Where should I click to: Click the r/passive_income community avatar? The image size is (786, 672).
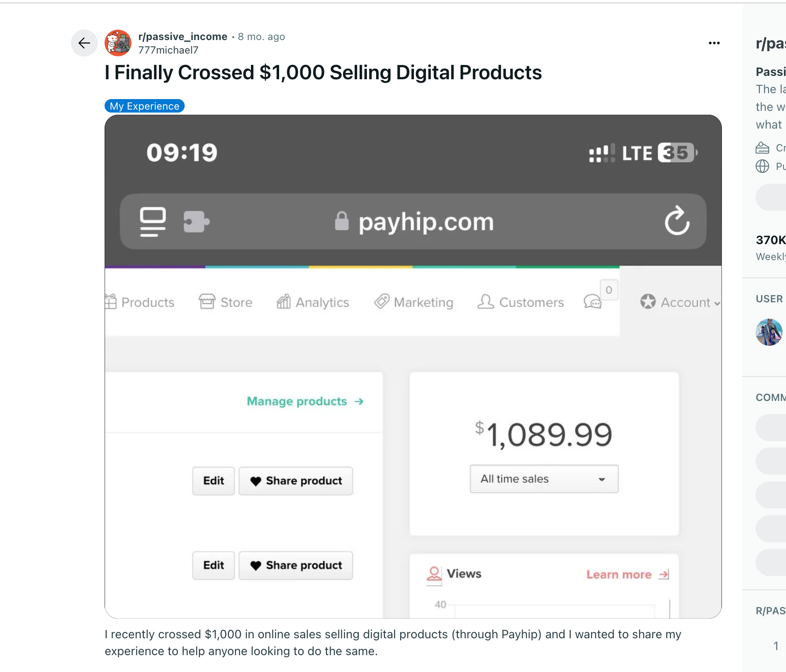(118, 43)
